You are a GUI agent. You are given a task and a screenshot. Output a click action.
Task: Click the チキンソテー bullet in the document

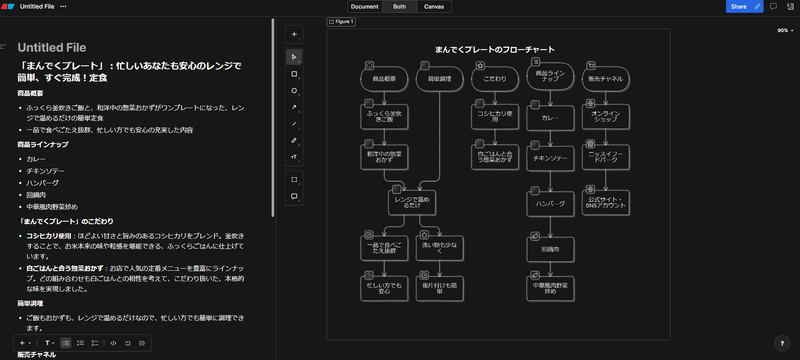[x=45, y=171]
